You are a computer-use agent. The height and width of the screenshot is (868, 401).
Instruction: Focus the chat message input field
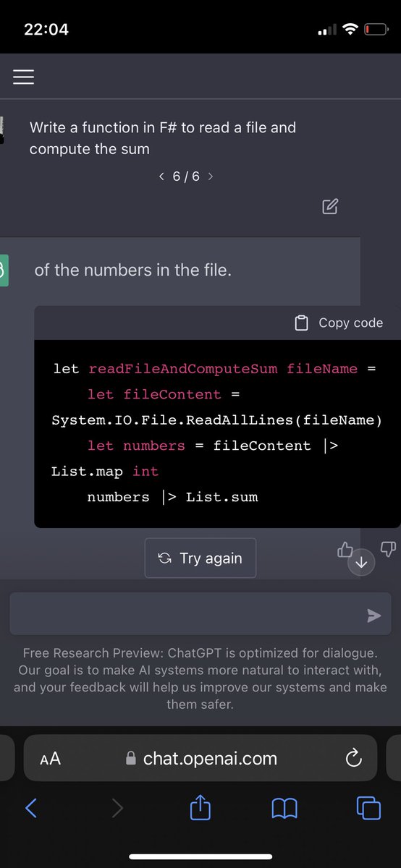[200, 613]
